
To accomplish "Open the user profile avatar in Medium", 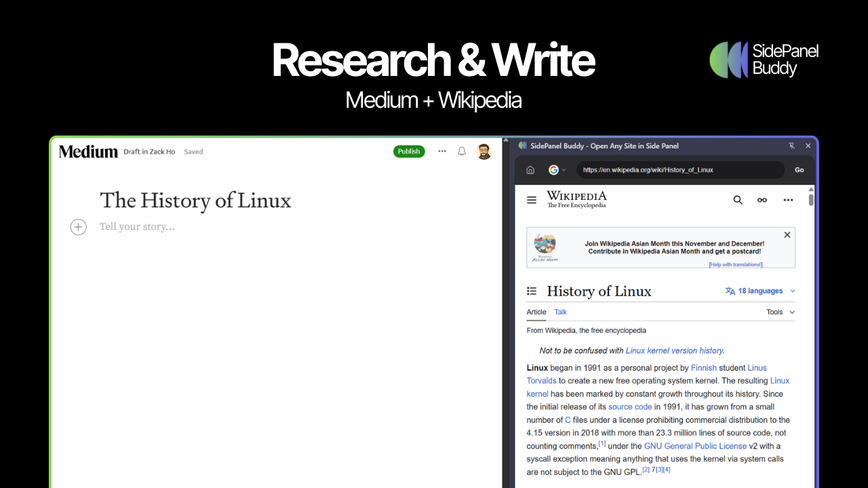I will pyautogui.click(x=484, y=151).
